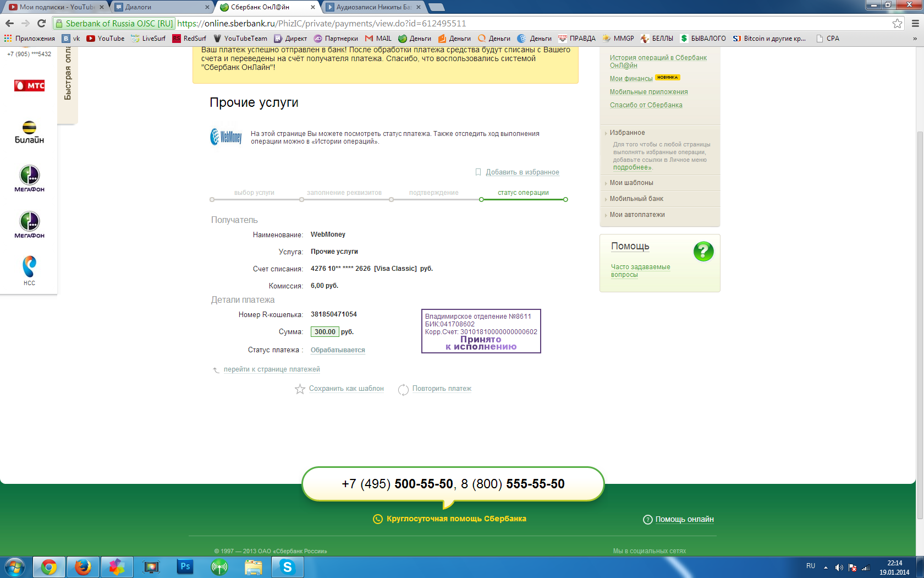The height and width of the screenshot is (578, 924).
Task: Open История операций в Сбербанк ОнЛ@йн
Action: pyautogui.click(x=658, y=61)
